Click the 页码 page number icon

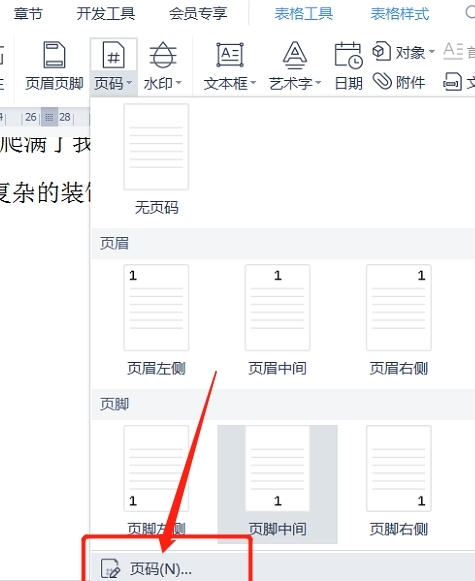(113, 55)
